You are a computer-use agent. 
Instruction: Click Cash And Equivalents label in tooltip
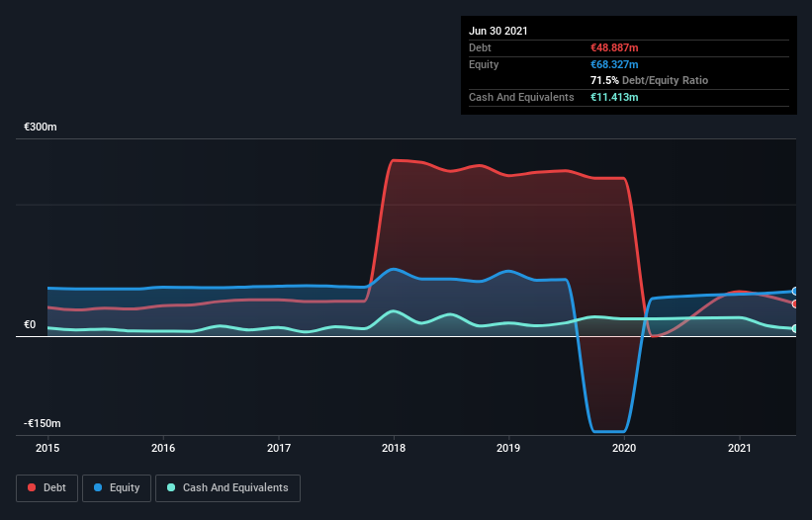click(x=521, y=97)
